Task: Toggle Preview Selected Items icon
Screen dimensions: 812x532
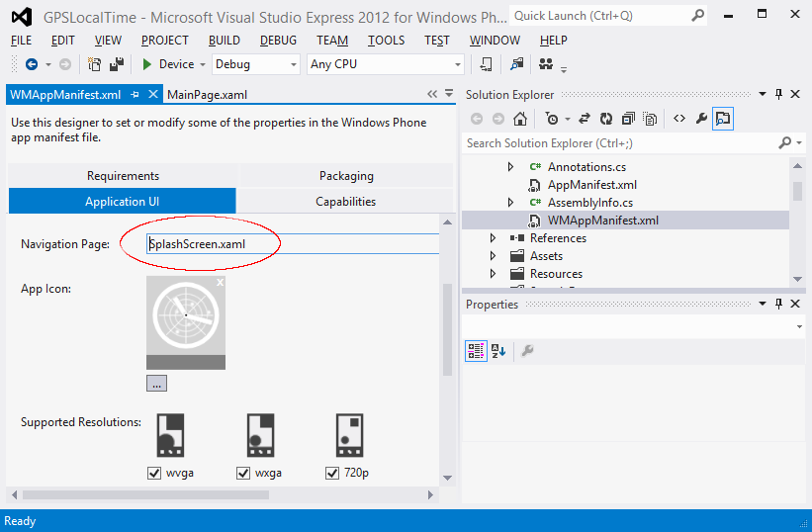Action: (x=723, y=119)
